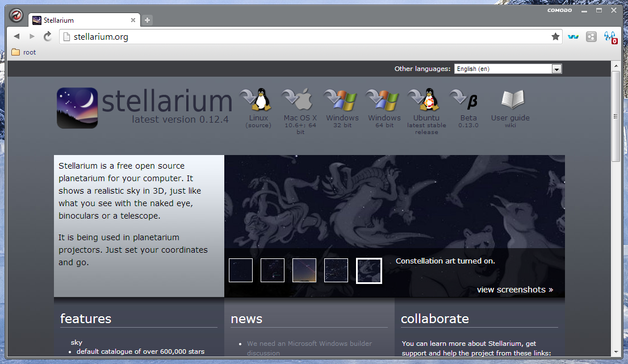The height and width of the screenshot is (364, 628).
Task: Select the highlighted constellation art thumbnail
Action: (x=369, y=271)
